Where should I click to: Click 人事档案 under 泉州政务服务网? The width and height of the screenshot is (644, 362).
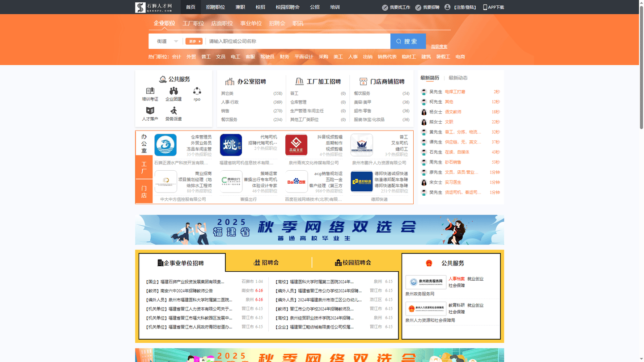457,278
